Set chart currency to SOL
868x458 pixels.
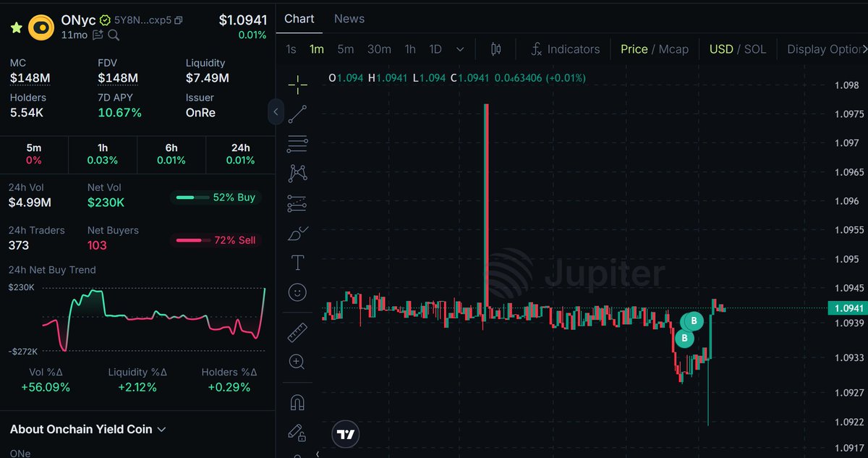click(x=755, y=49)
